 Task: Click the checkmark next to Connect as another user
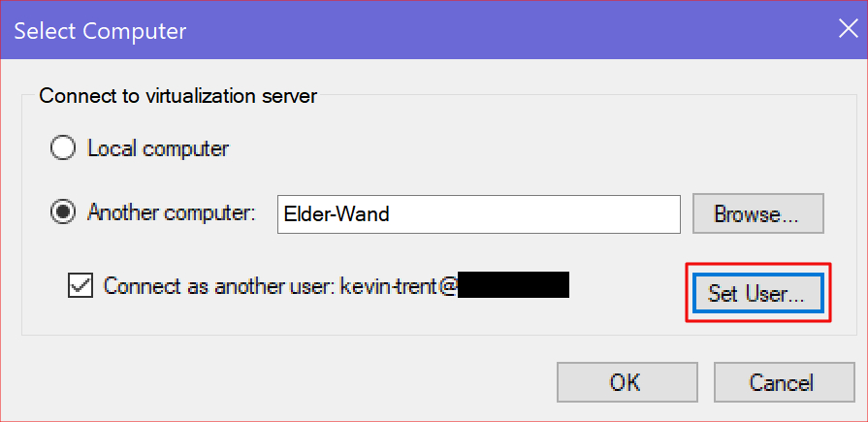coord(81,286)
